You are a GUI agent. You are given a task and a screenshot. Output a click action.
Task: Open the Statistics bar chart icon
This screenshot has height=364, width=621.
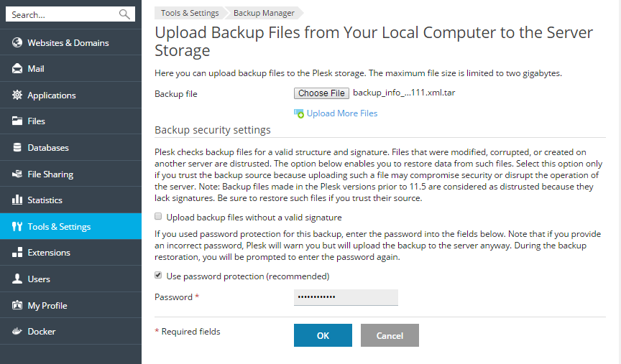click(x=18, y=200)
